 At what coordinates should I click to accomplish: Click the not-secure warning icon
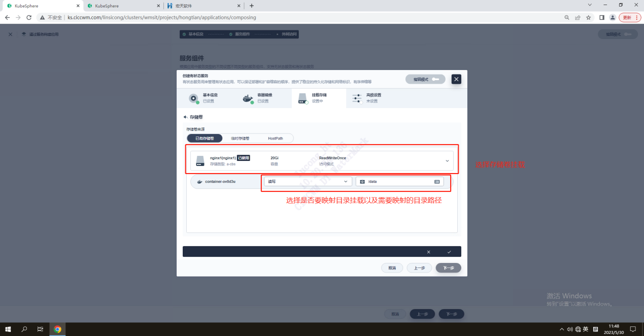click(43, 17)
